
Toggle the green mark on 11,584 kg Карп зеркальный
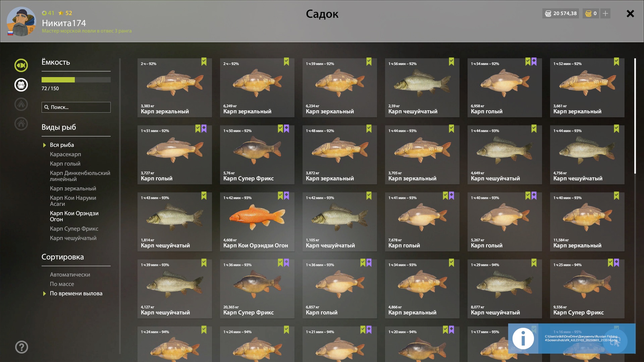tap(616, 196)
